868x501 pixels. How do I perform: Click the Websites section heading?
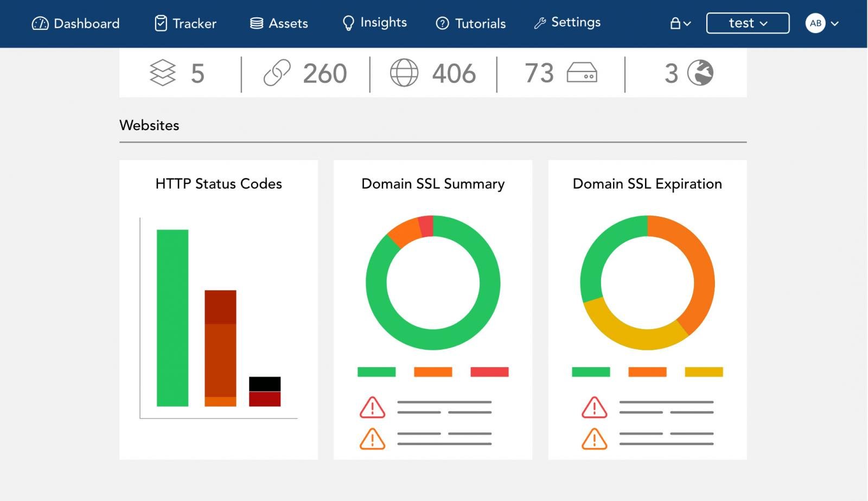[x=149, y=125]
